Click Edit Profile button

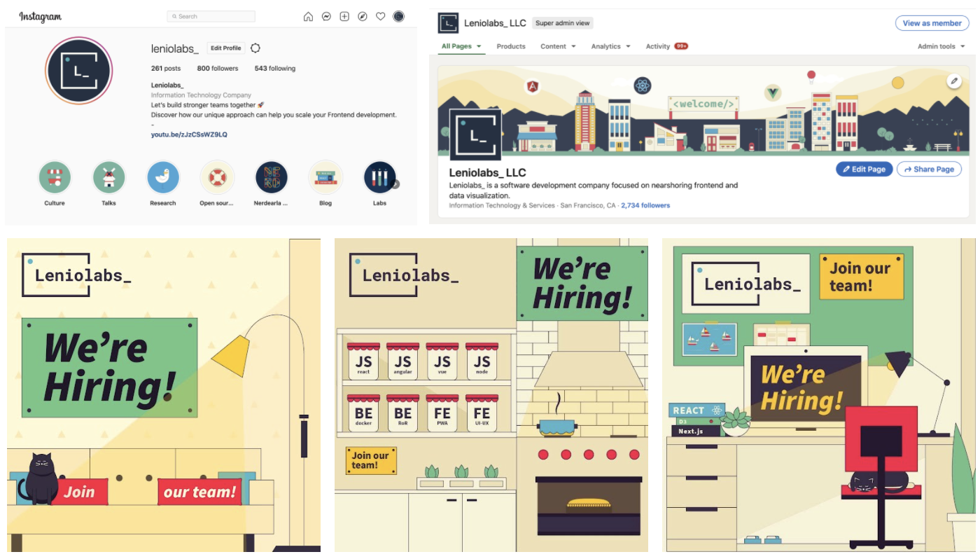[x=225, y=48]
